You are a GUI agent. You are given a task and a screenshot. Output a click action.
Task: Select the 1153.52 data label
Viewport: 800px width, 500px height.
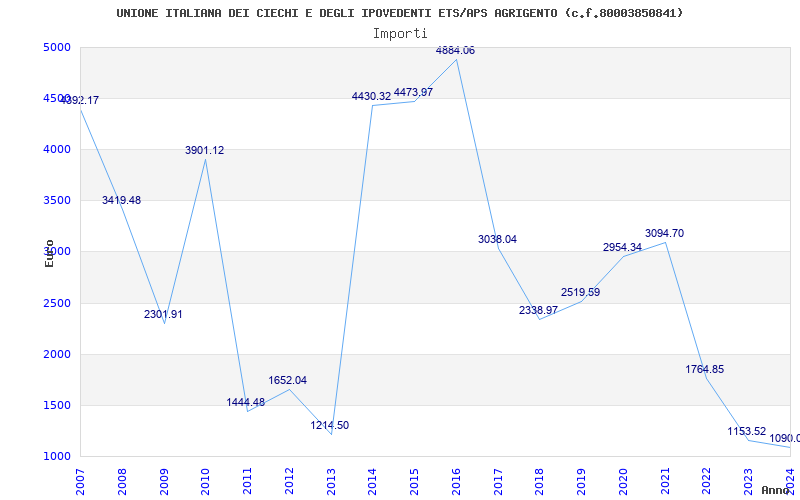coord(747,432)
